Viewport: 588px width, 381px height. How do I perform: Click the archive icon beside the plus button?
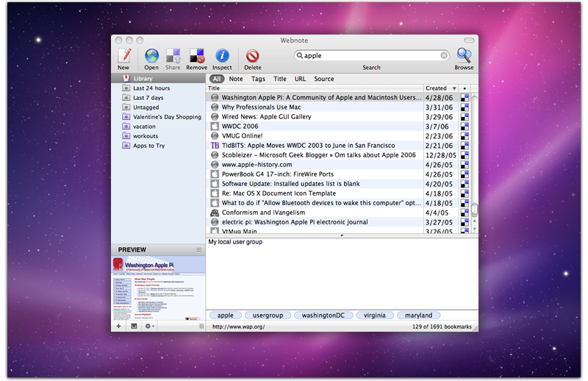tap(134, 326)
